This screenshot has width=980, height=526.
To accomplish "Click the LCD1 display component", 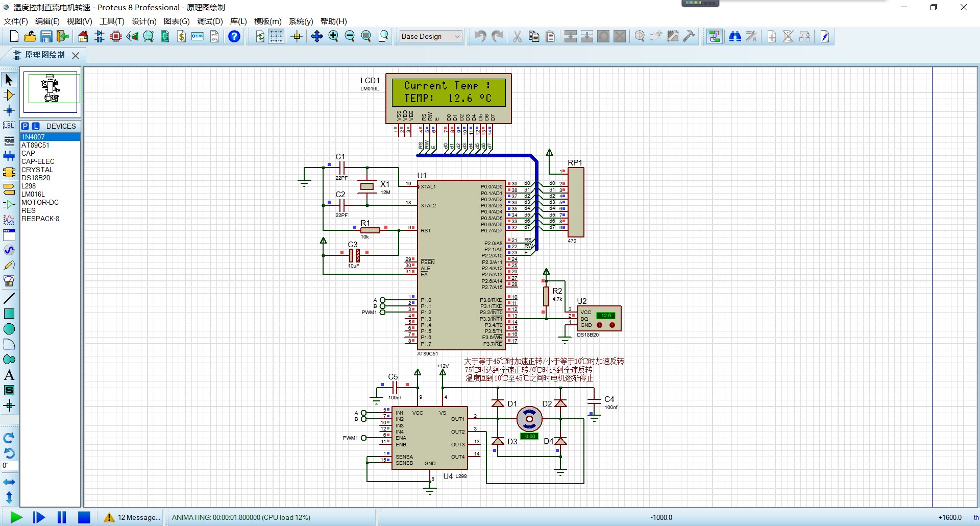I will pyautogui.click(x=448, y=98).
